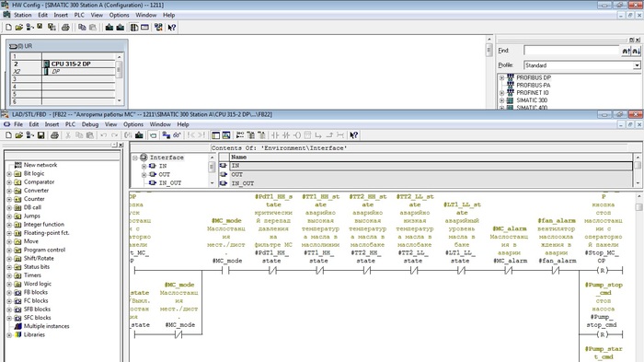Select Multiple instances in elements tree
Image resolution: width=644 pixels, height=362 pixels.
pos(46,326)
